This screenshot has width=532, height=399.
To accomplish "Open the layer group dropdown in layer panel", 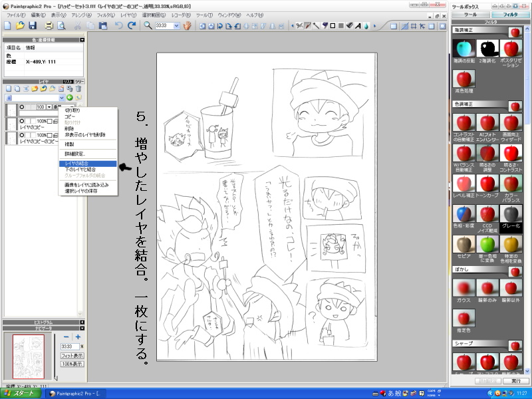I will tap(62, 98).
